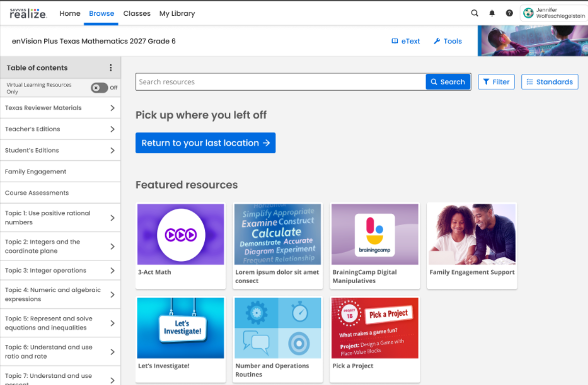This screenshot has height=385, width=588.
Task: Open the Let's Investigate! thumbnail
Action: coord(181,328)
